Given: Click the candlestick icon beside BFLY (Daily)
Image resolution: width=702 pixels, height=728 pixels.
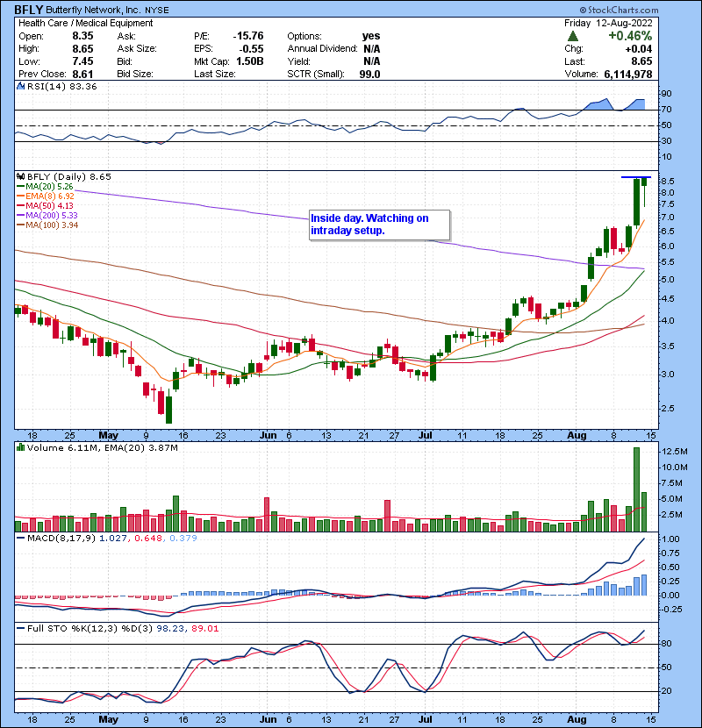Looking at the screenshot, I should (x=20, y=176).
